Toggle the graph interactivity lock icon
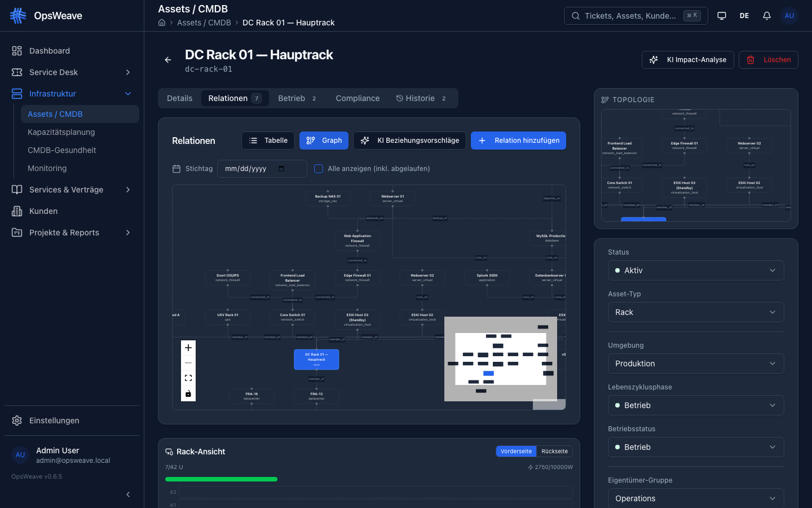Image resolution: width=812 pixels, height=508 pixels. 188,393
